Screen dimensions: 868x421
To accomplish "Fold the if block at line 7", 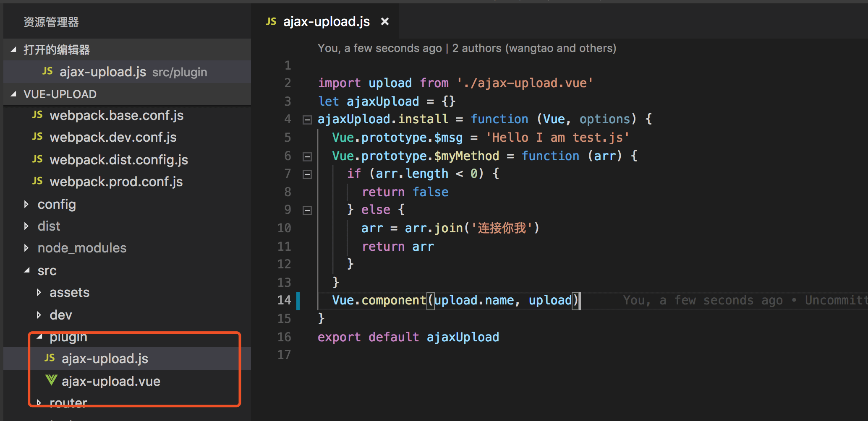I will click(x=307, y=174).
